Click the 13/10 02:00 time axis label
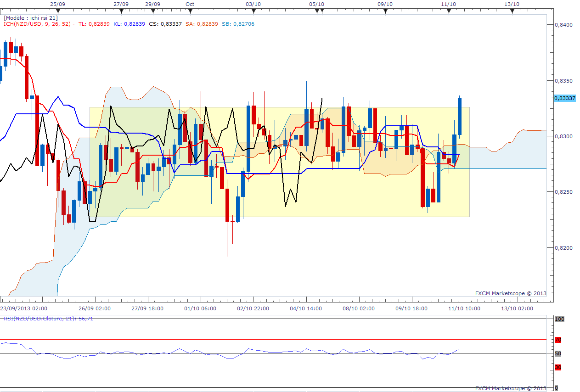Viewport: 580px width, 392px height. (517, 308)
